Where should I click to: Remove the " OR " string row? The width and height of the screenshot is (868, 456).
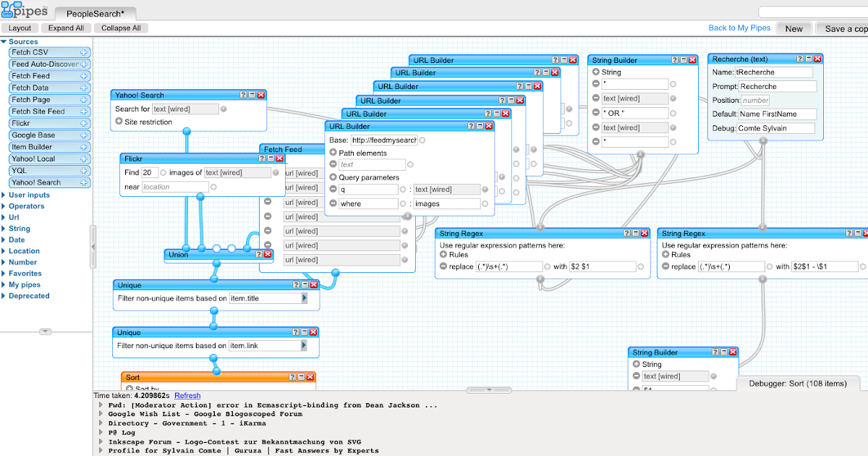tap(596, 113)
